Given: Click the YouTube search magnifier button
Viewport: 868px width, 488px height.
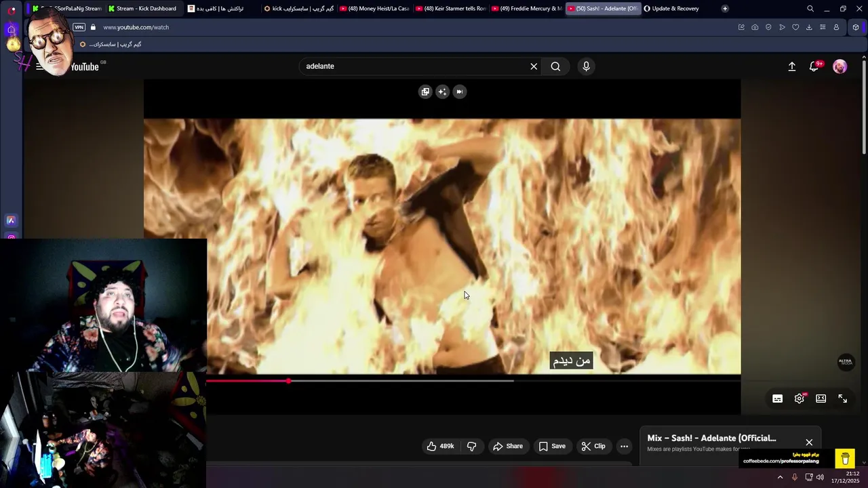Looking at the screenshot, I should point(555,66).
